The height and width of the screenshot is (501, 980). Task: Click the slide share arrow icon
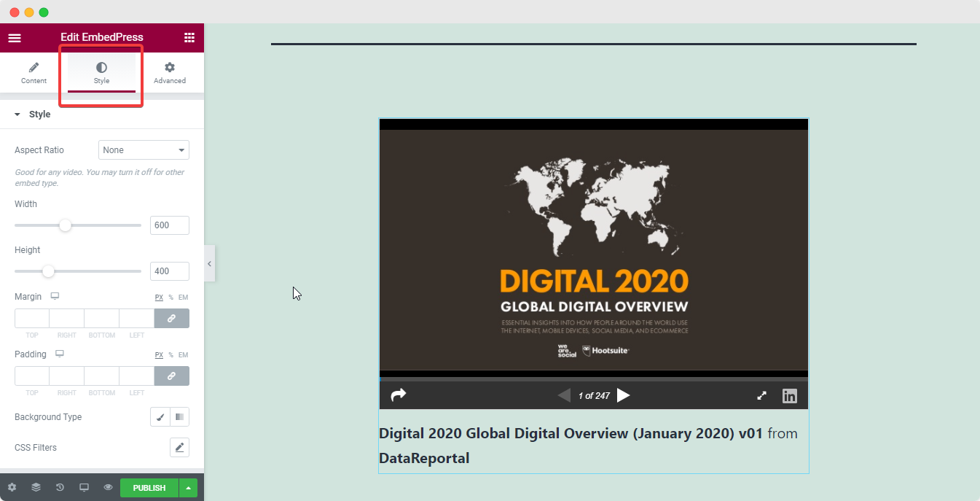(x=399, y=395)
